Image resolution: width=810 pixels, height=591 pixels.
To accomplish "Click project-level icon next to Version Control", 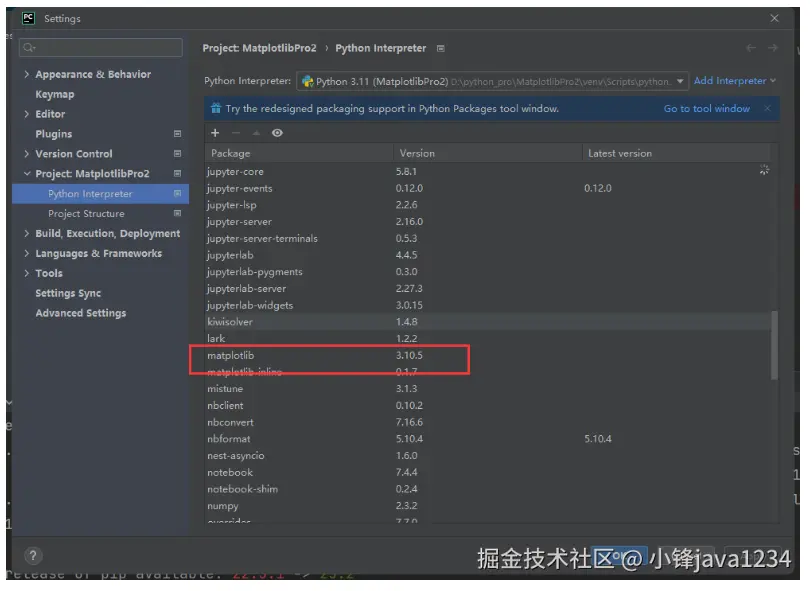I will [177, 154].
